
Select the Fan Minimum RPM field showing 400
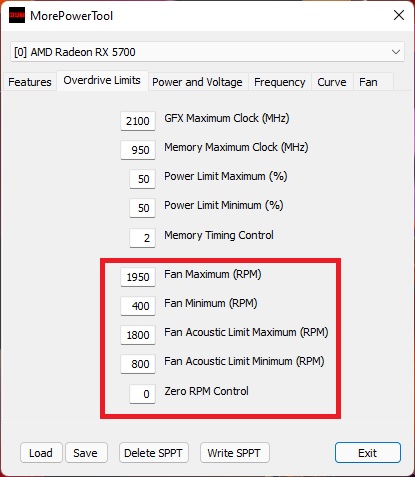(138, 306)
